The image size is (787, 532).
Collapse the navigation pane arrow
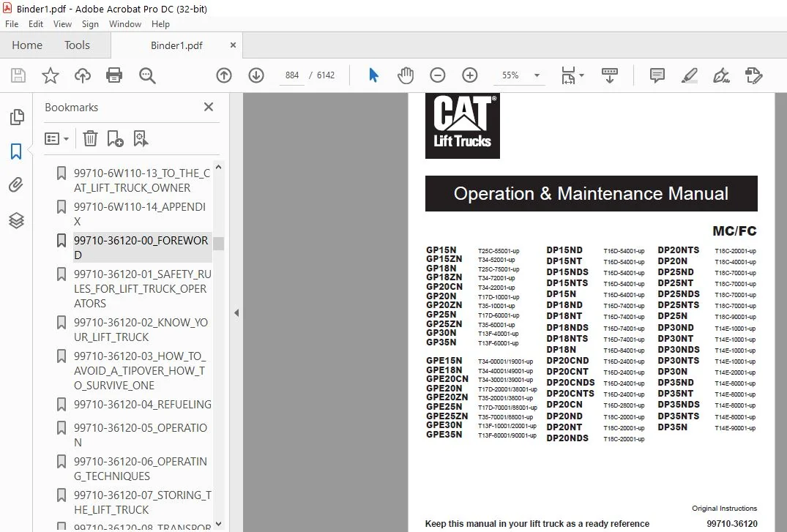[236, 312]
